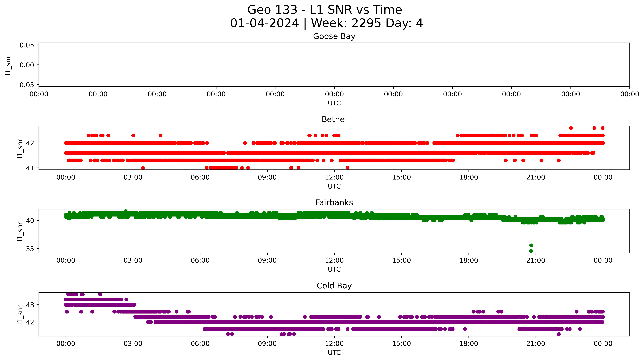Click the '0.05' y-tick in Goose Bay plot
This screenshot has height=361, width=644.
pyautogui.click(x=27, y=45)
